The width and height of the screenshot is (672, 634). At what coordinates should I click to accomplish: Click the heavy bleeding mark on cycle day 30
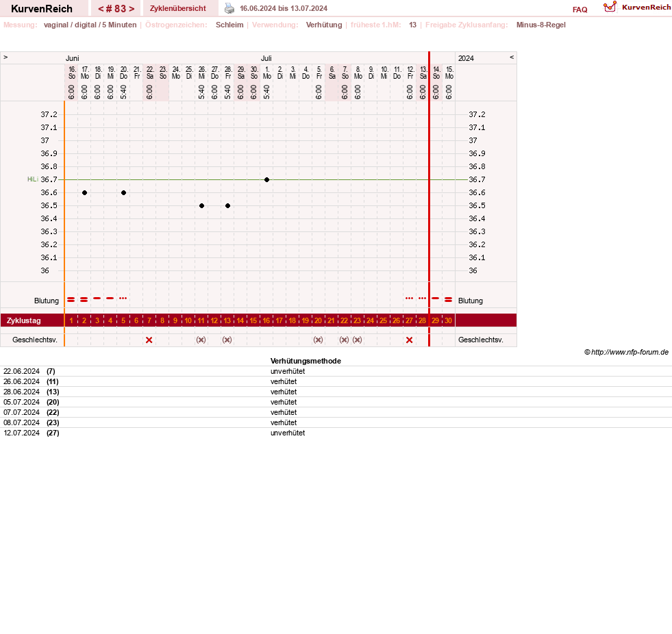pos(448,299)
